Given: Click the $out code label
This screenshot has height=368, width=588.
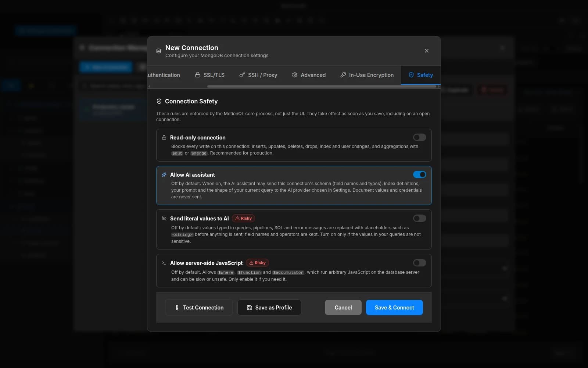Looking at the screenshot, I should point(177,153).
